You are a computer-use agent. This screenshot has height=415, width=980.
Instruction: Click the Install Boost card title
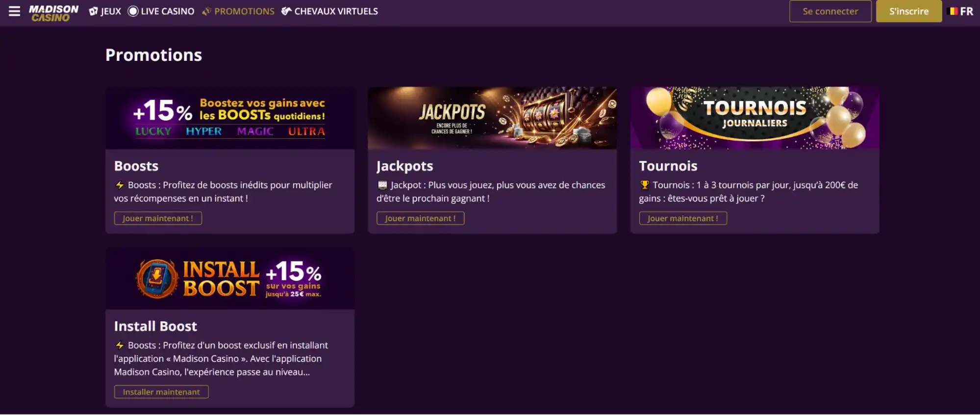pyautogui.click(x=155, y=326)
